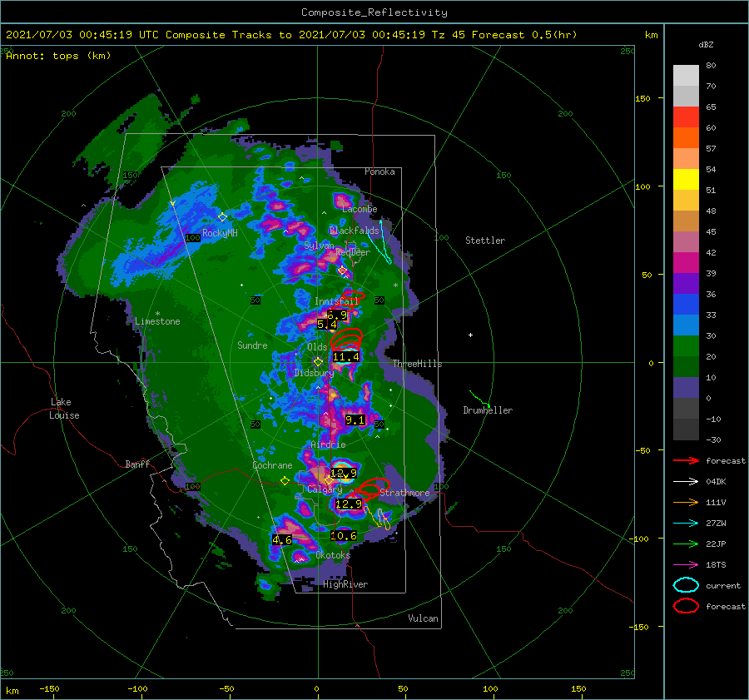Click the Lake Louise label
Viewport: 749px width, 700px height.
64,409
